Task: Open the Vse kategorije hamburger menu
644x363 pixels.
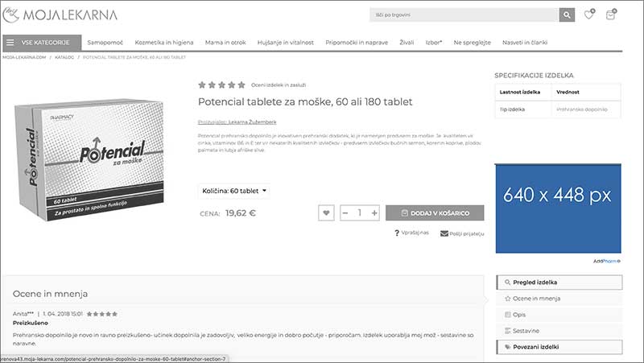Action: click(x=42, y=43)
